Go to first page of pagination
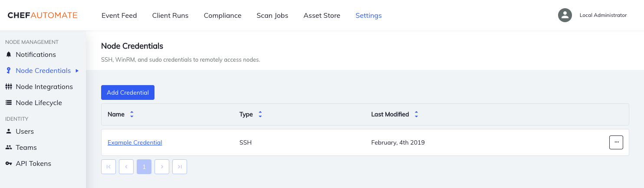The image size is (644, 188). (108, 167)
